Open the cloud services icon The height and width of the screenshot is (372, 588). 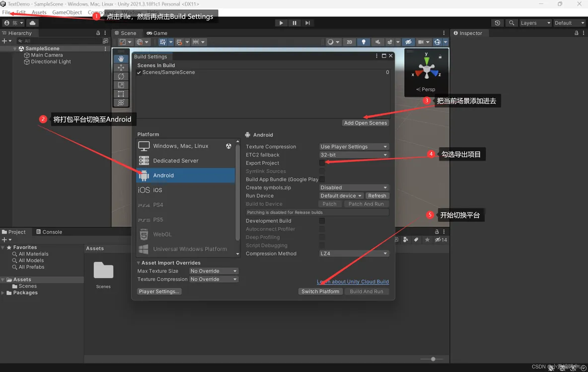coord(33,23)
